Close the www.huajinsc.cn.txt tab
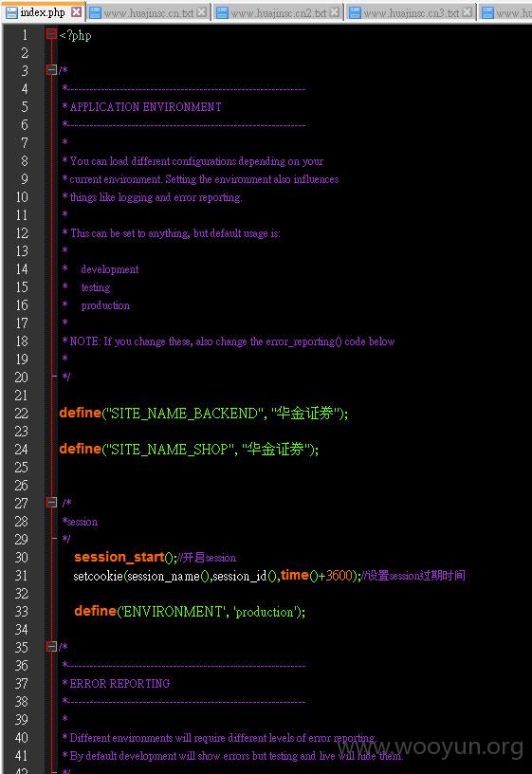The height and width of the screenshot is (774, 532). [x=201, y=12]
